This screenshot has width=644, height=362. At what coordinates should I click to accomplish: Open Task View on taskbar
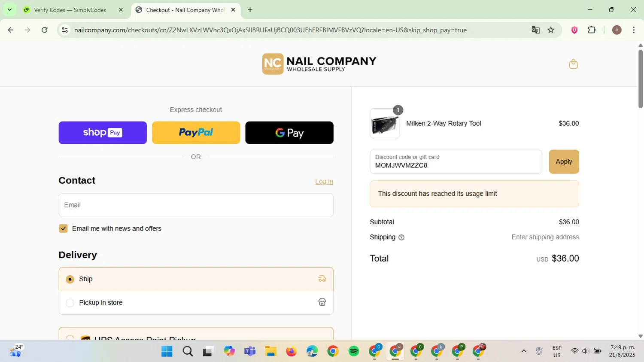tap(208, 352)
